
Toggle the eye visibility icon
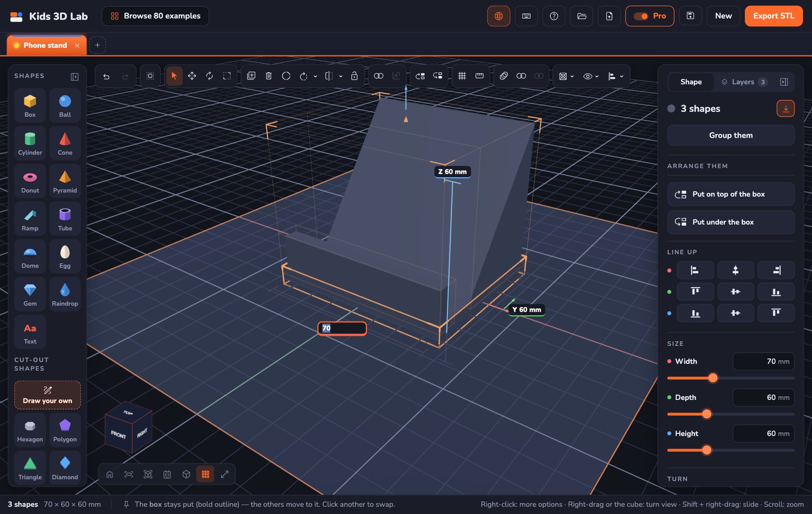pyautogui.click(x=587, y=76)
